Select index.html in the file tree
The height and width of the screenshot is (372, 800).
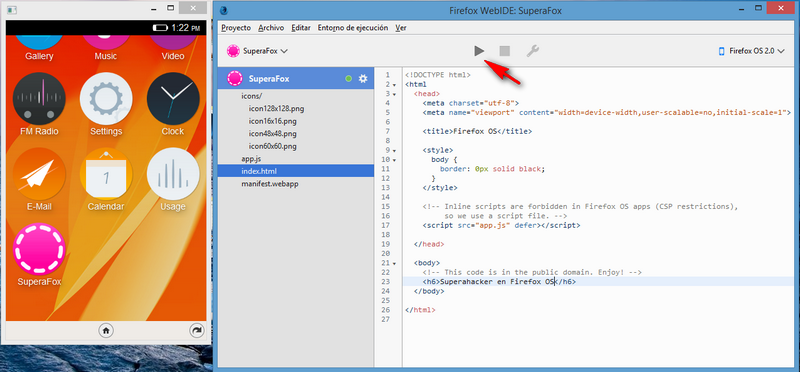[295, 171]
